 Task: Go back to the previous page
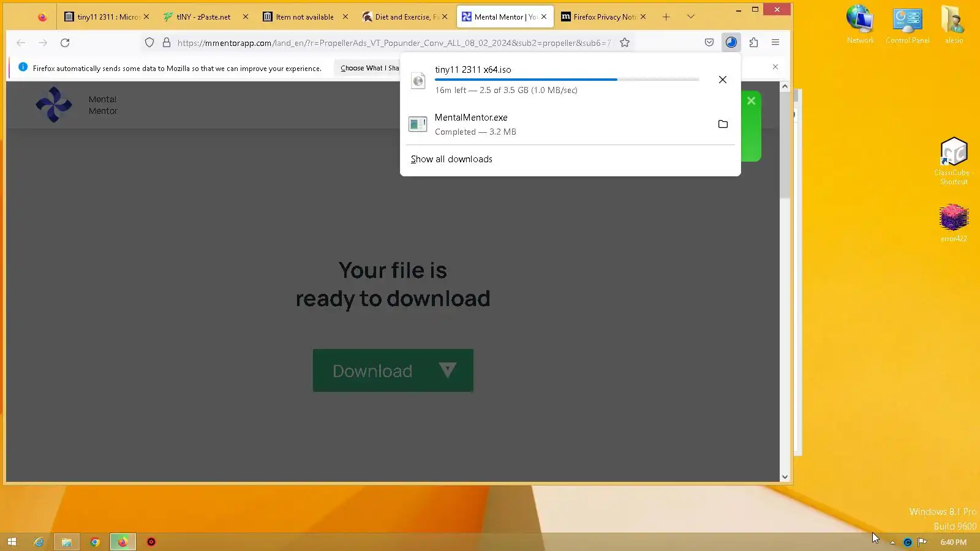[x=21, y=43]
